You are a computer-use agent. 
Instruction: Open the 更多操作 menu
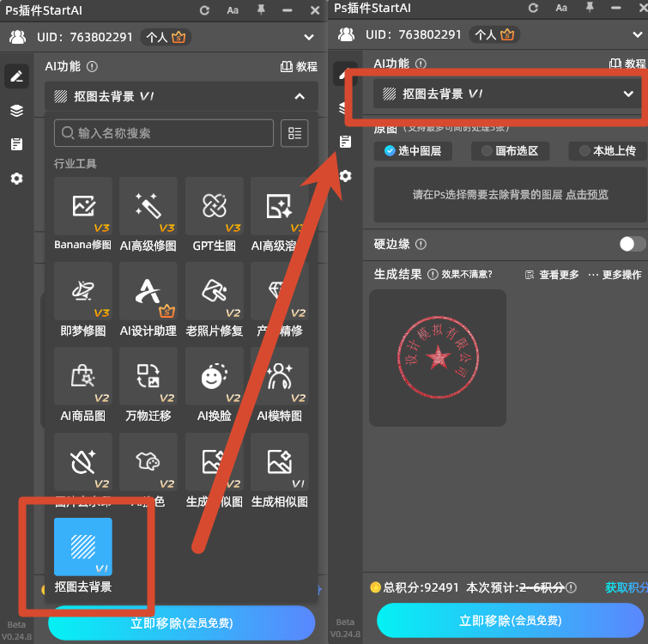pyautogui.click(x=615, y=275)
